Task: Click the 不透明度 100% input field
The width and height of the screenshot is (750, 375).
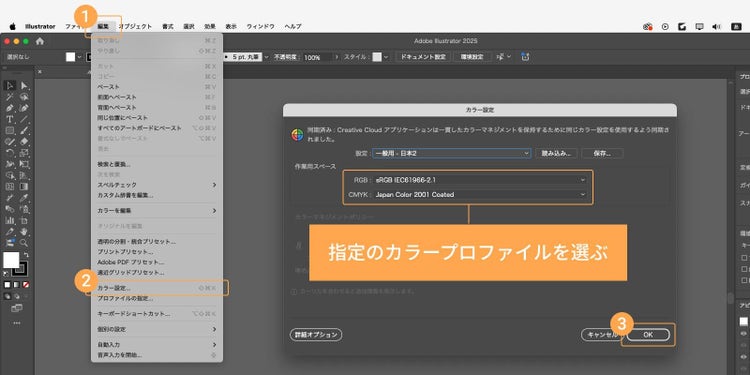Action: coord(318,57)
